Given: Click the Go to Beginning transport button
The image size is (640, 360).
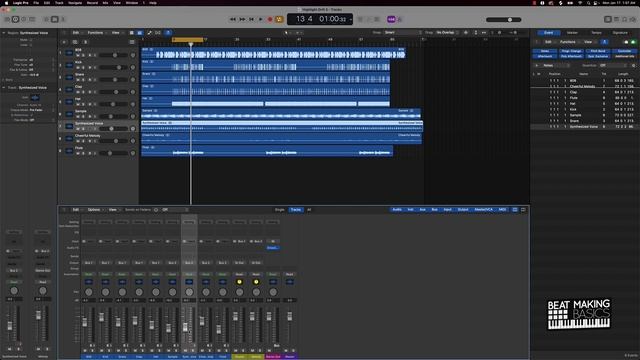Looking at the screenshot, I should click(x=251, y=19).
